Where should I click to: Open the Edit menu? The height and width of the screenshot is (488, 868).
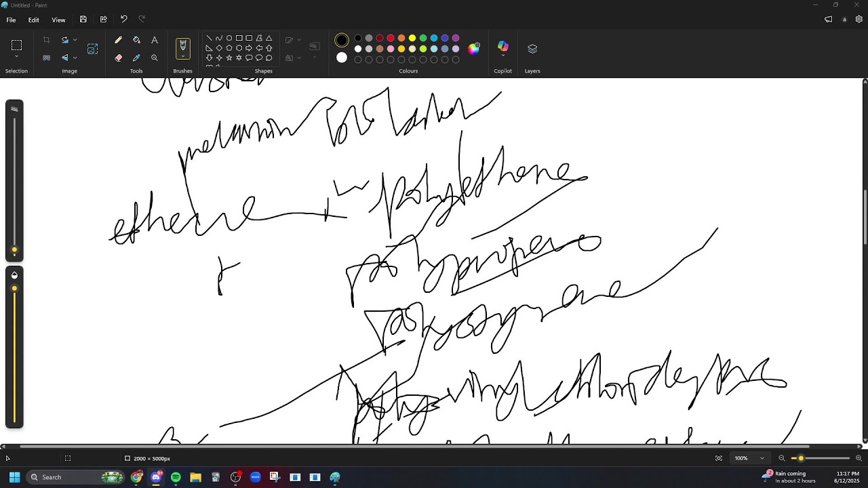pyautogui.click(x=33, y=20)
